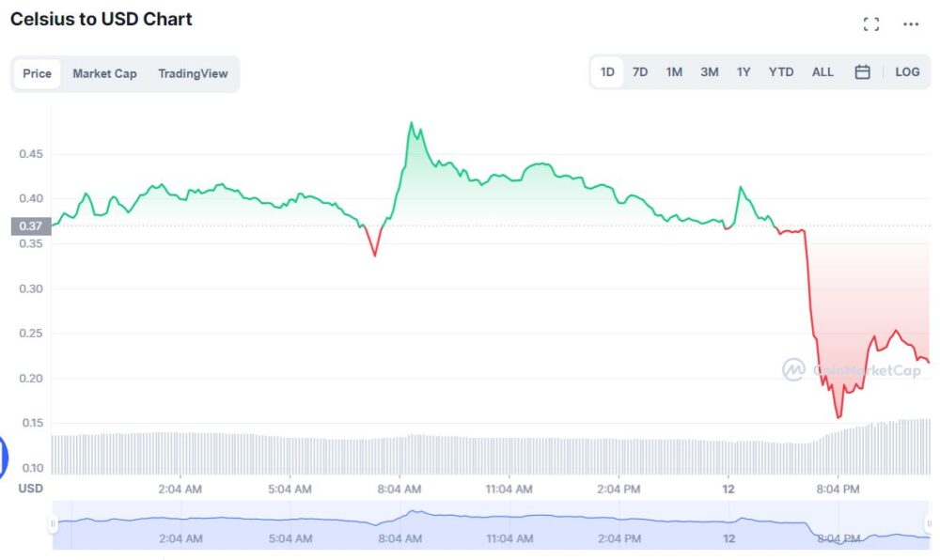This screenshot has height=560, width=940.
Task: Switch to the Price tab
Action: tap(38, 73)
